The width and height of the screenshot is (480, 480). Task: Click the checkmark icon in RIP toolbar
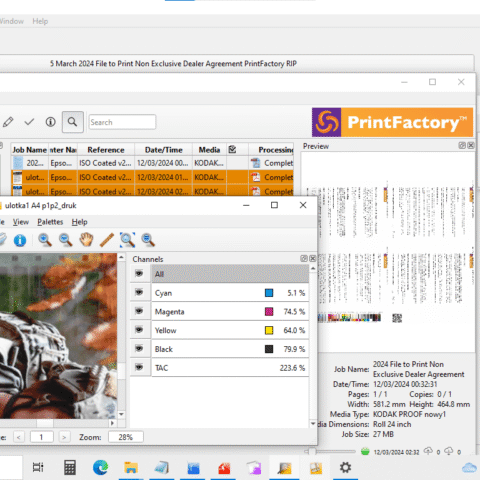point(29,122)
